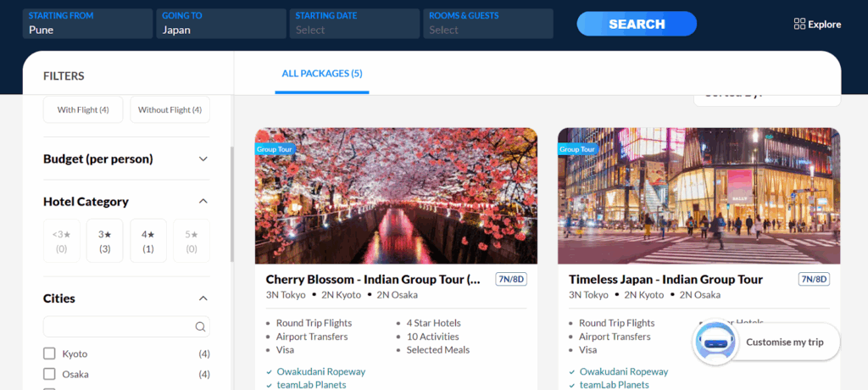Open Cherry Blossom - Indian Group Tour title
The width and height of the screenshot is (868, 390).
click(373, 279)
